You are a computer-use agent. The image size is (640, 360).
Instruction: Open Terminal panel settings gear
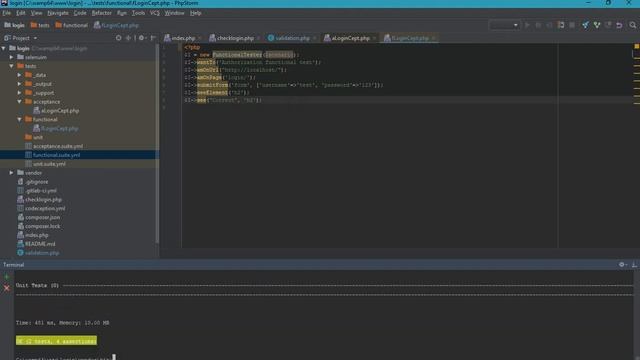tap(622, 265)
